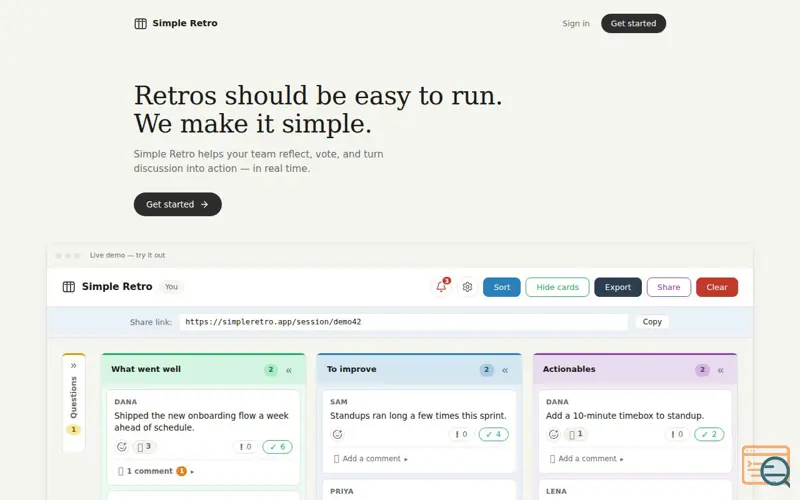Screen dimensions: 800x500
Task: Expand the 1 comment thread
Action: coord(156,471)
